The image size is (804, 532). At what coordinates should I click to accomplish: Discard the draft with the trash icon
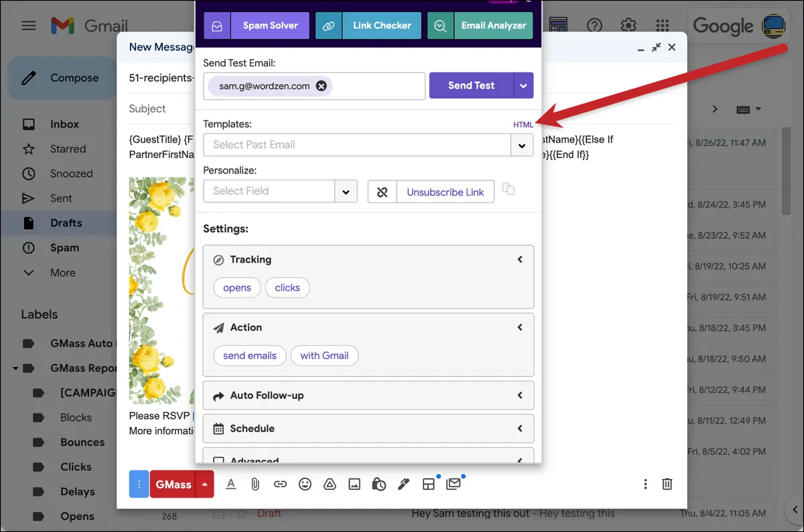(x=667, y=484)
